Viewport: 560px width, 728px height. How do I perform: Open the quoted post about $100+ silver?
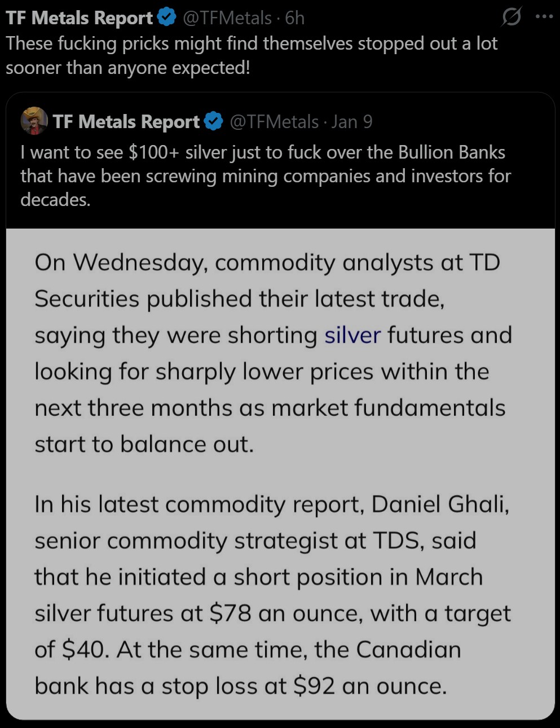click(x=265, y=176)
